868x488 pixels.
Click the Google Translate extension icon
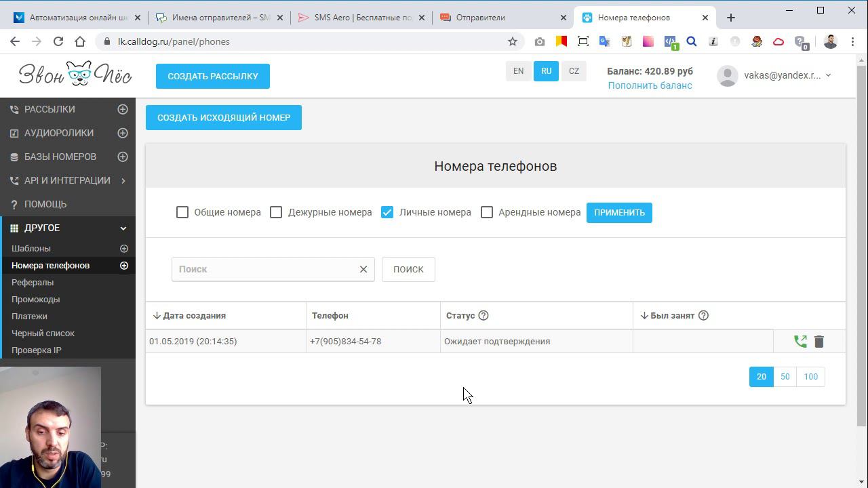tap(605, 41)
